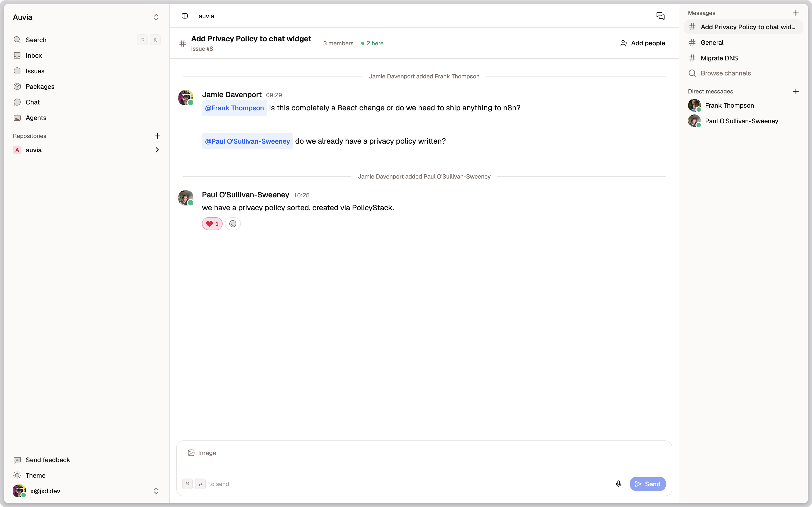Screen dimensions: 812x507
Task: Click the @Frank Thompson mention
Action: point(234,108)
